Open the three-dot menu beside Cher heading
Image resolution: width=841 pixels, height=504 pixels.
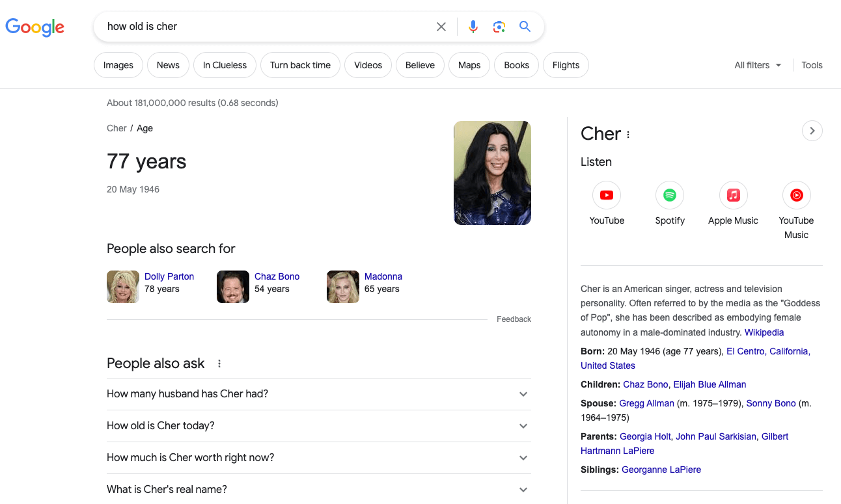coord(628,135)
